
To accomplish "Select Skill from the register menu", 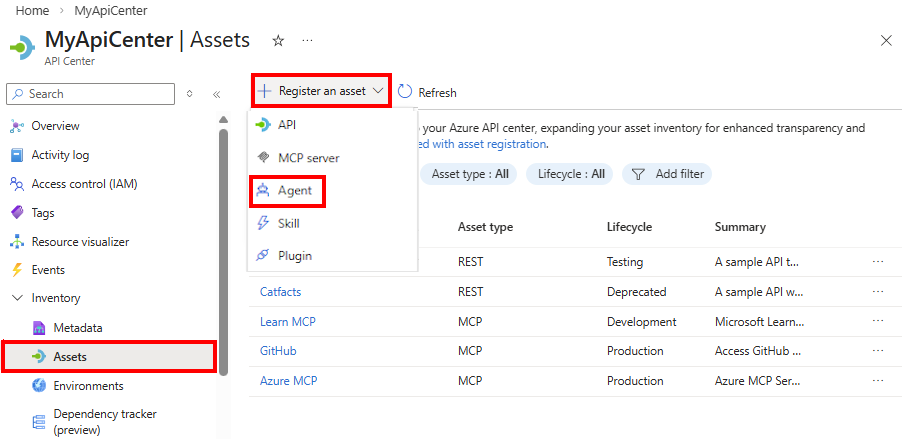I will 332,223.
